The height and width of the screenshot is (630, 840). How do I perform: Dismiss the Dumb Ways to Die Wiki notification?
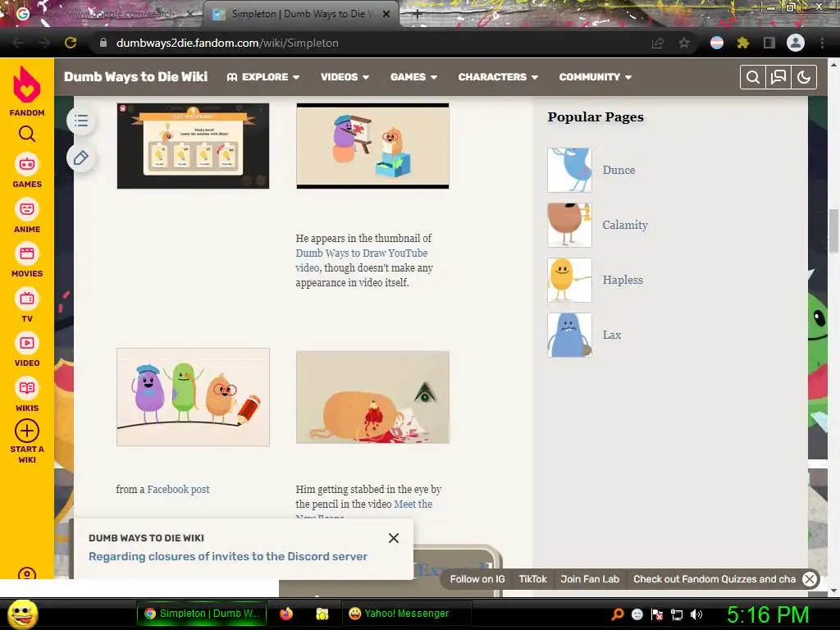[x=394, y=538]
